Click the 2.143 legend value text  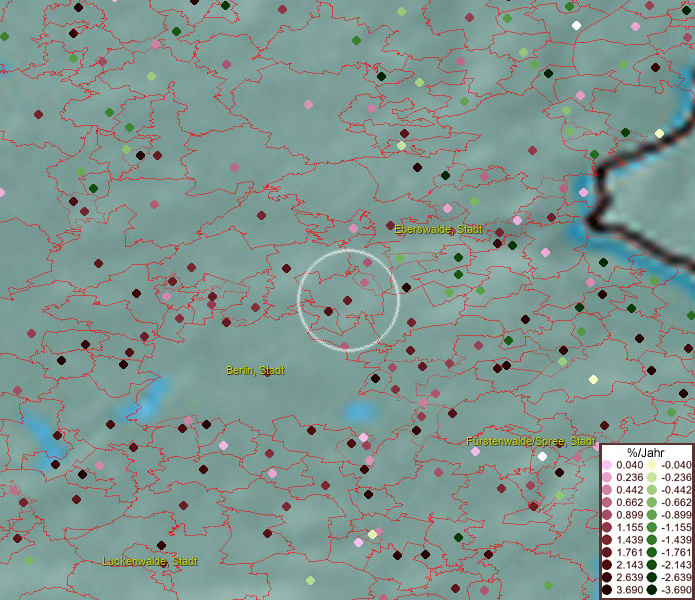pyautogui.click(x=630, y=566)
